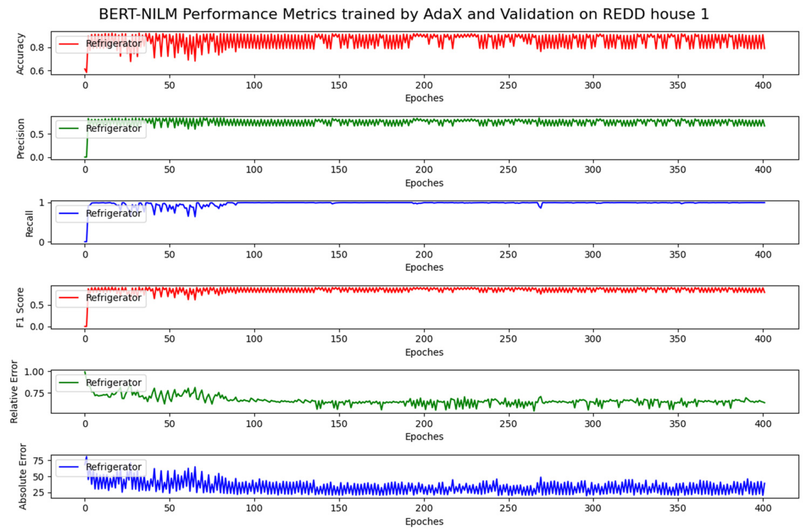Viewport: 807px width, 532px height.
Task: Click the BERT-NILM Performance Metrics chart title
Action: (x=404, y=14)
